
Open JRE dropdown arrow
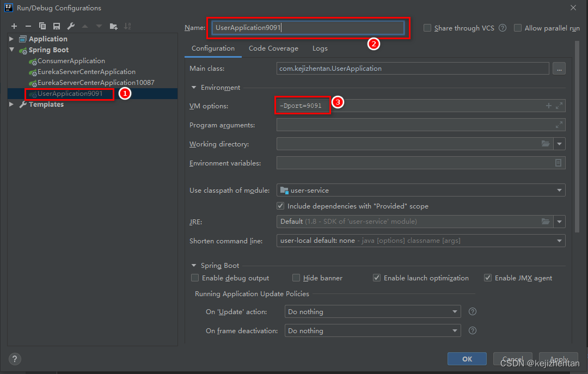[559, 222]
